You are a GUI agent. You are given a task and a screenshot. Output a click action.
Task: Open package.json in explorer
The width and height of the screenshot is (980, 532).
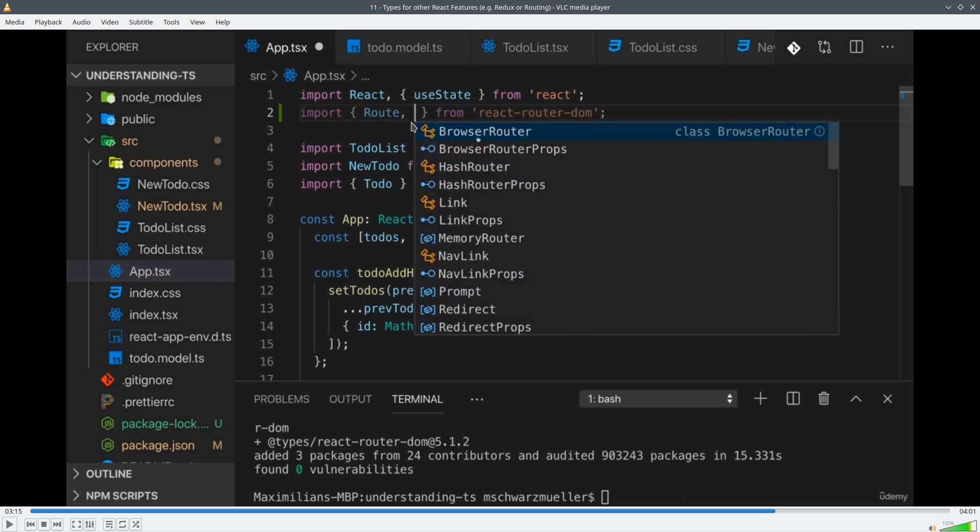[151, 446]
